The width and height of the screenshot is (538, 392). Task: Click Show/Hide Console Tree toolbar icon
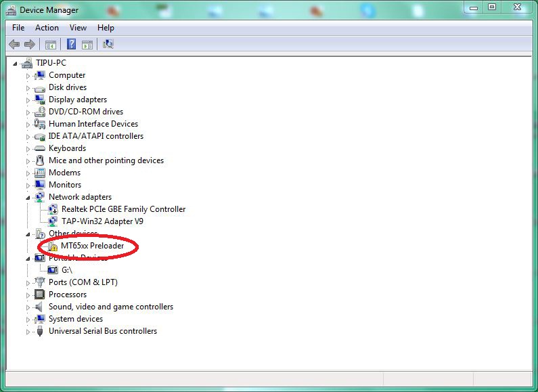(51, 45)
